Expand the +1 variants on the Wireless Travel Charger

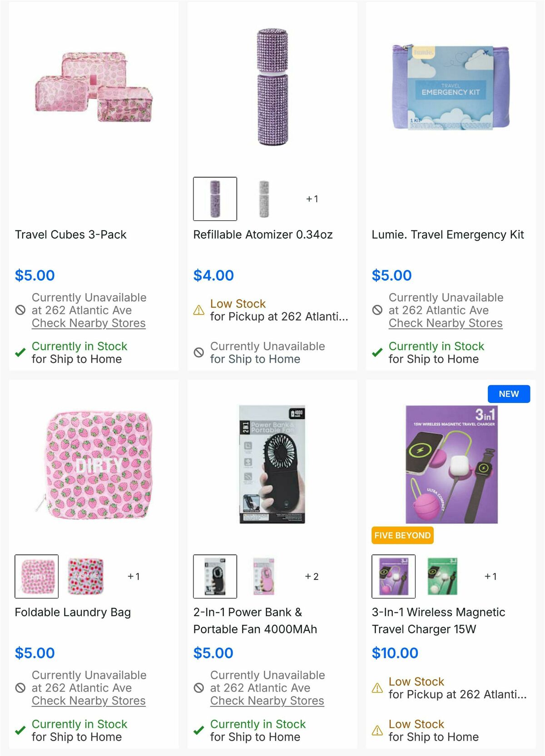point(490,576)
